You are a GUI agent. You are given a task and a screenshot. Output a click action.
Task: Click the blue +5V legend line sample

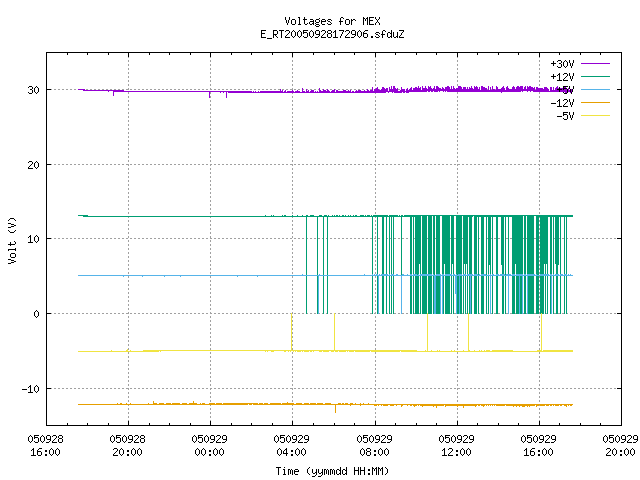tap(595, 89)
